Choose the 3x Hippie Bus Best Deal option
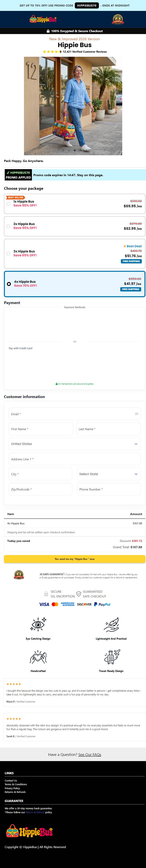The height and width of the screenshot is (868, 146). click(x=75, y=254)
